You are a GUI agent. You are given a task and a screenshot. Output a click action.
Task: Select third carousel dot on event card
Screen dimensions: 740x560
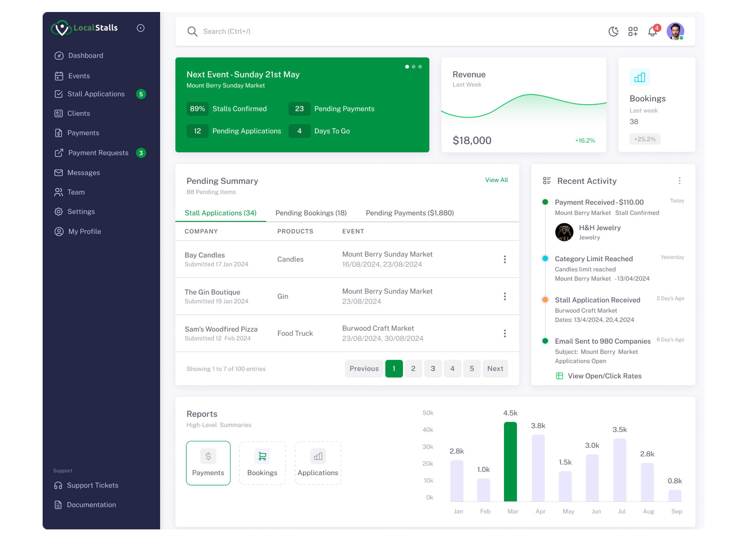click(420, 67)
